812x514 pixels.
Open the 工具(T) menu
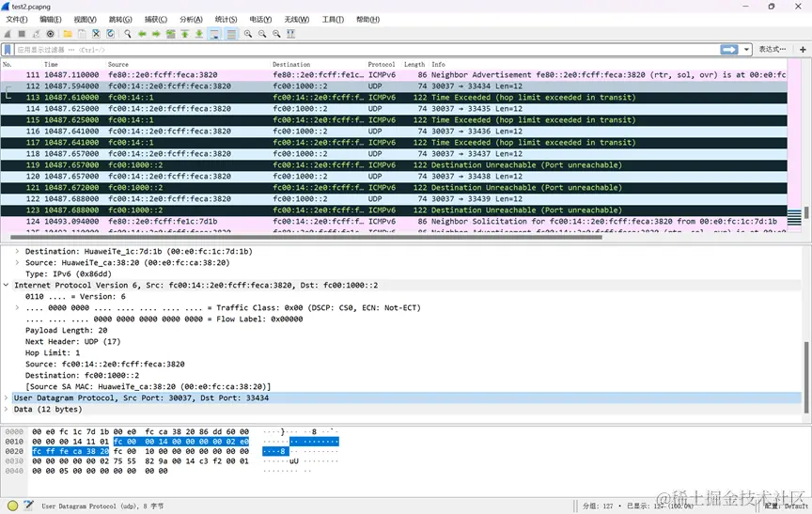[x=333, y=19]
